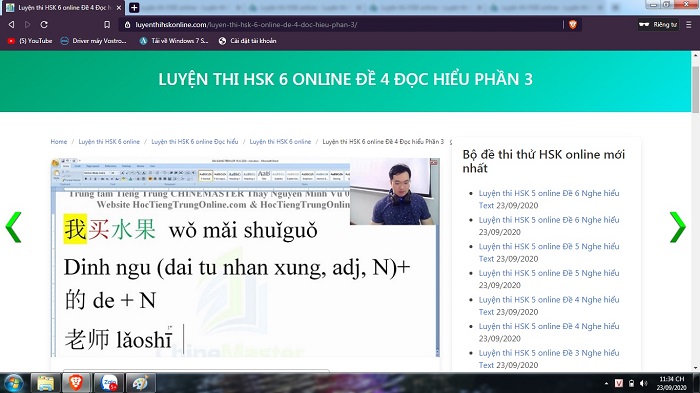Reload the page with refresh icon

[x=44, y=25]
